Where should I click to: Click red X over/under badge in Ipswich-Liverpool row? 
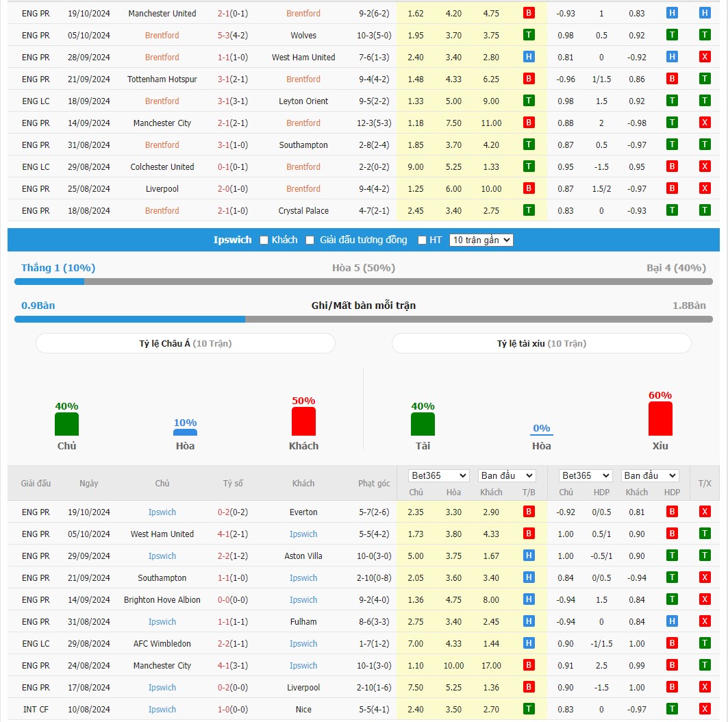[x=705, y=686]
